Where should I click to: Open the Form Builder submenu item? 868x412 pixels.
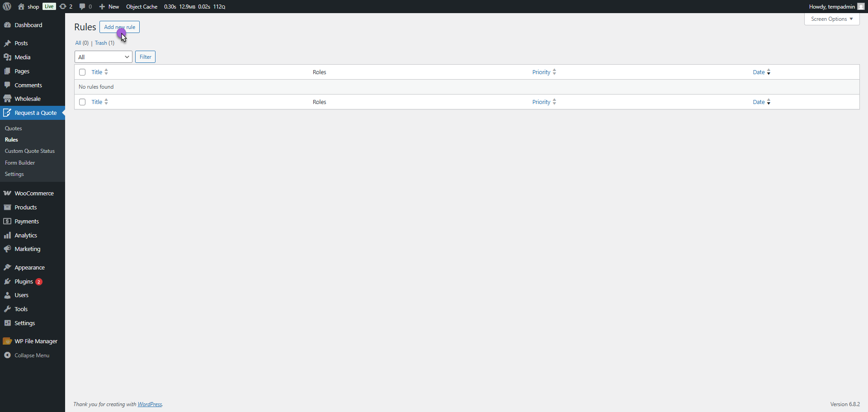tap(20, 163)
